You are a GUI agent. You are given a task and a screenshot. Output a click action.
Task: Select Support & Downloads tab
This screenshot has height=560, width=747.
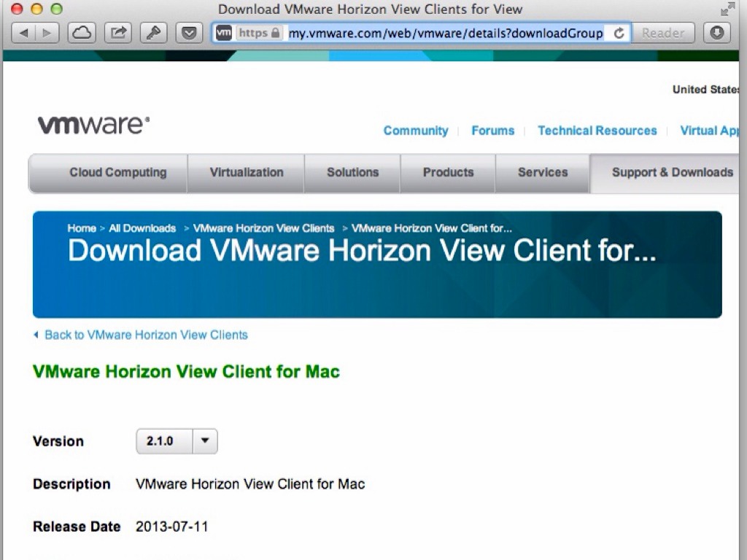[672, 173]
